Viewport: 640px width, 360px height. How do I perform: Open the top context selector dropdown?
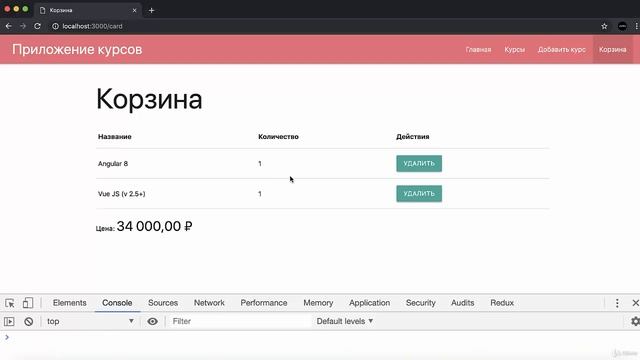click(x=90, y=321)
